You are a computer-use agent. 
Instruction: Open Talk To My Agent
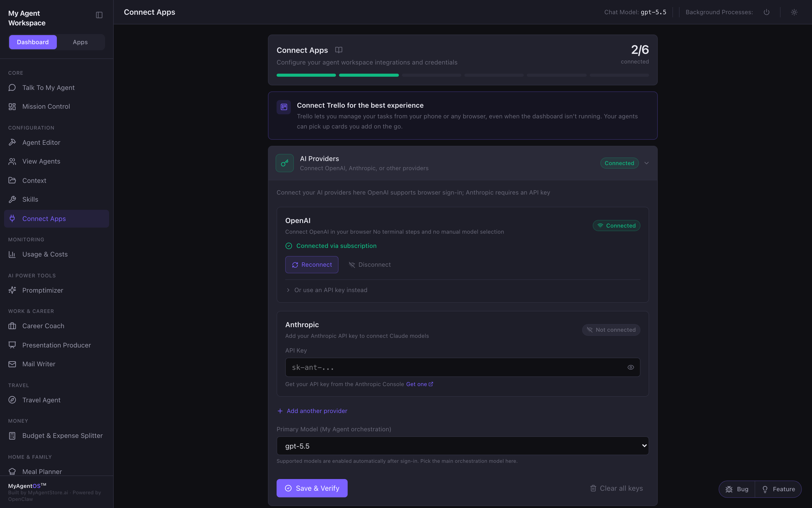tap(56, 88)
